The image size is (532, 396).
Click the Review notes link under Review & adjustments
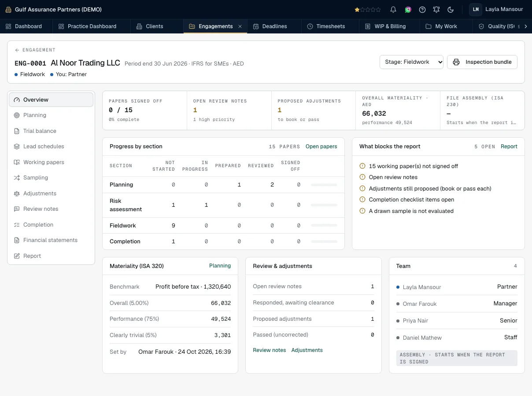270,350
